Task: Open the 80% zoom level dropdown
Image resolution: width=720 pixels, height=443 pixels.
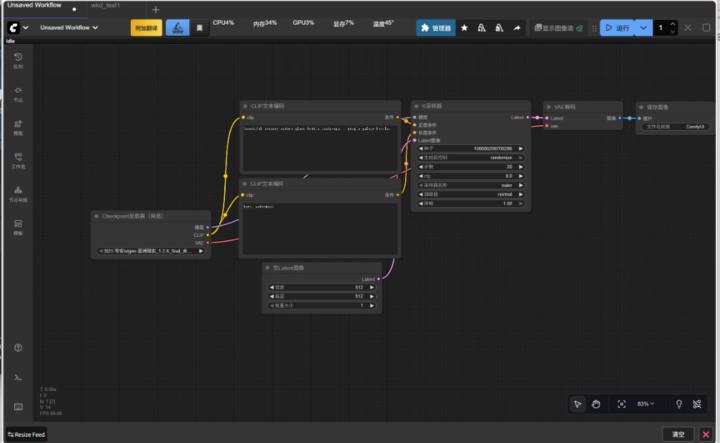Action: 648,404
